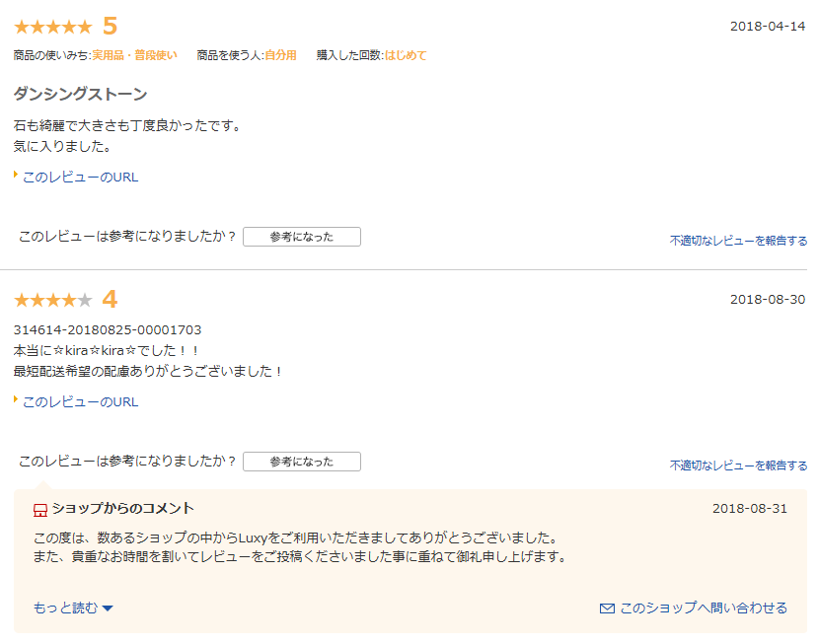
Task: Click the four-star rating of the second review
Action: 52,300
